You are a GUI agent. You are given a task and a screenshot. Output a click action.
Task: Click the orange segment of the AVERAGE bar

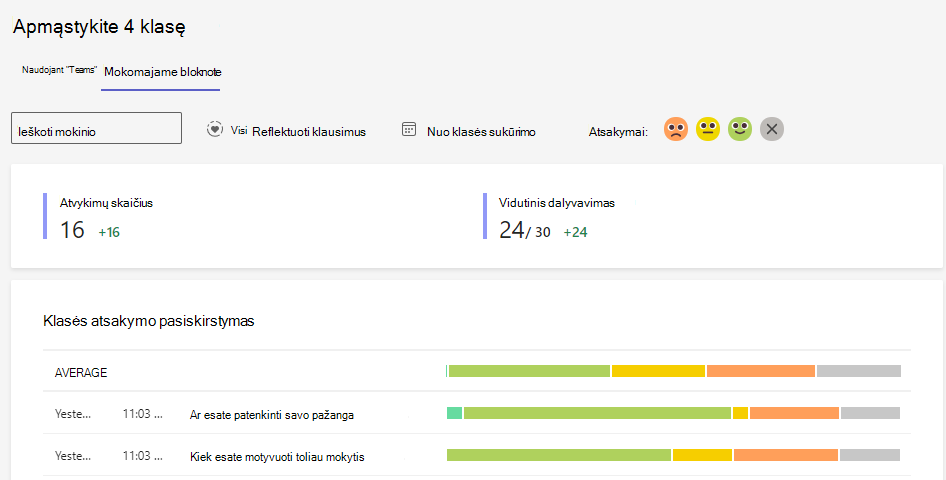pos(761,371)
